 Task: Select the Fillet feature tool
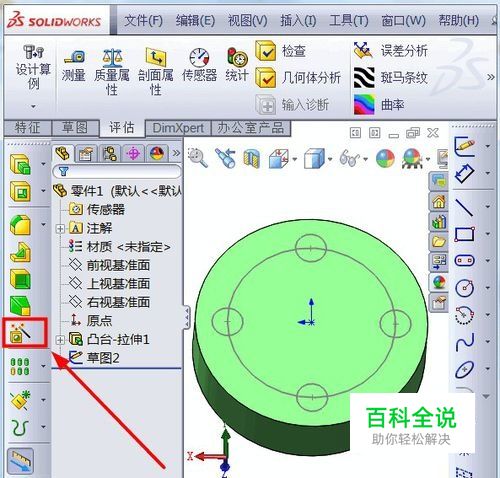click(x=20, y=225)
